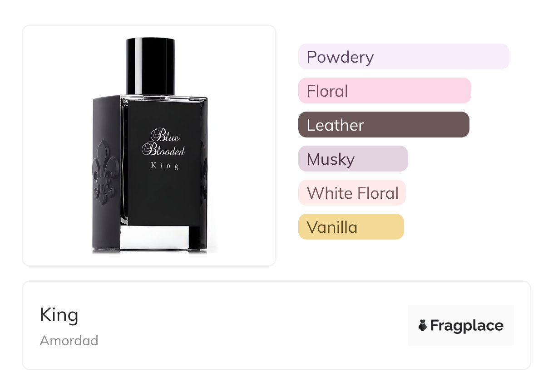Screen dimensions: 553x392
Task: Select the Musky accord bar
Action: coord(353,159)
